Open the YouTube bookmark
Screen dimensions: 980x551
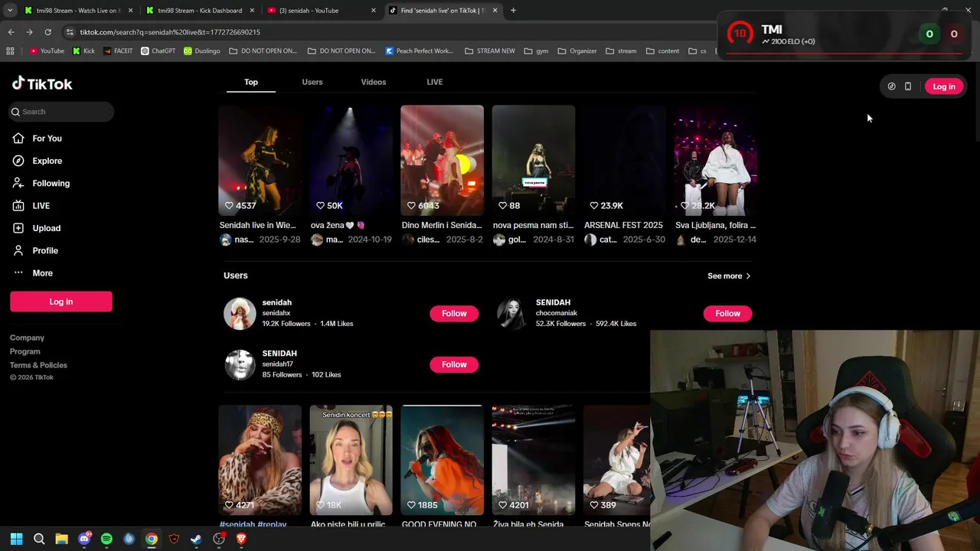click(47, 51)
